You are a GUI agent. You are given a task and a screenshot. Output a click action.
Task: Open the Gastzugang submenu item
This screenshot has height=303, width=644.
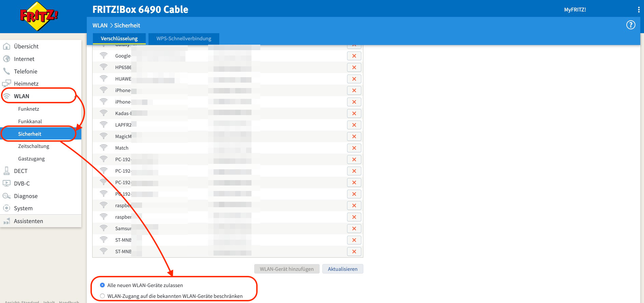point(31,159)
